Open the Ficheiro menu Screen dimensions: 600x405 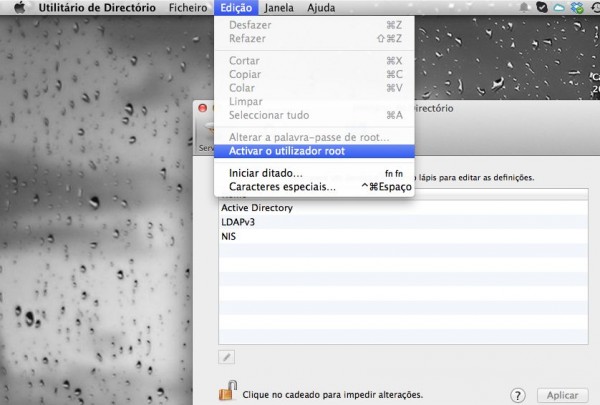point(188,8)
